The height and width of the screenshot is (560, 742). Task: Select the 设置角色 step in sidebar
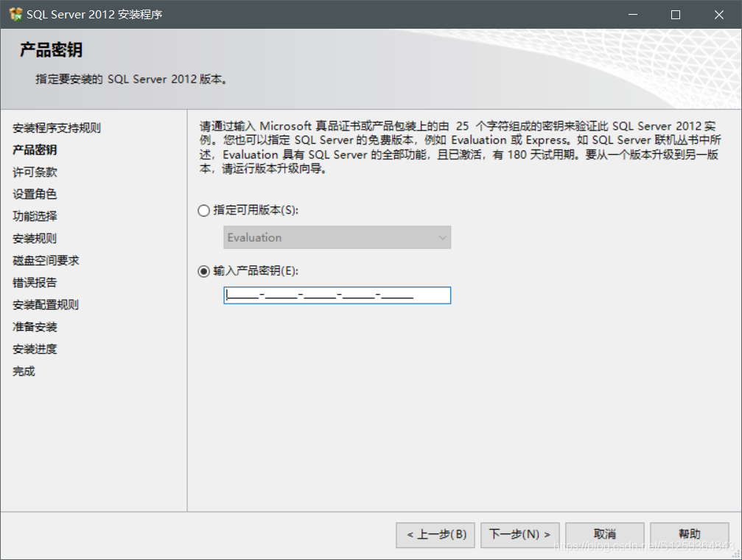click(35, 194)
